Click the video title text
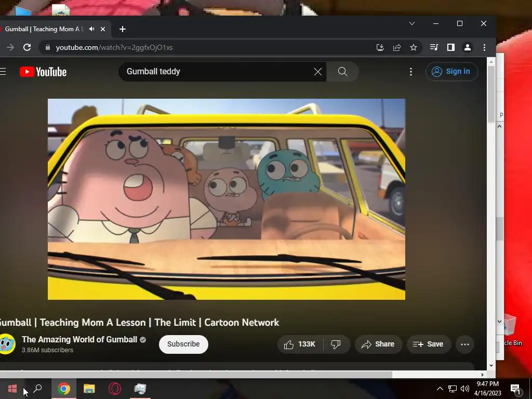 [x=139, y=322]
